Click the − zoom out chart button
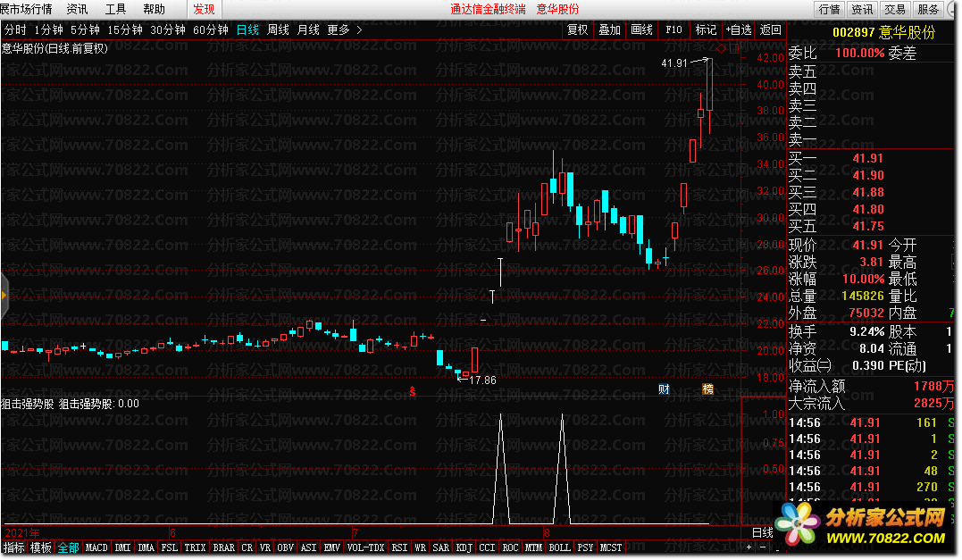 (x=763, y=547)
